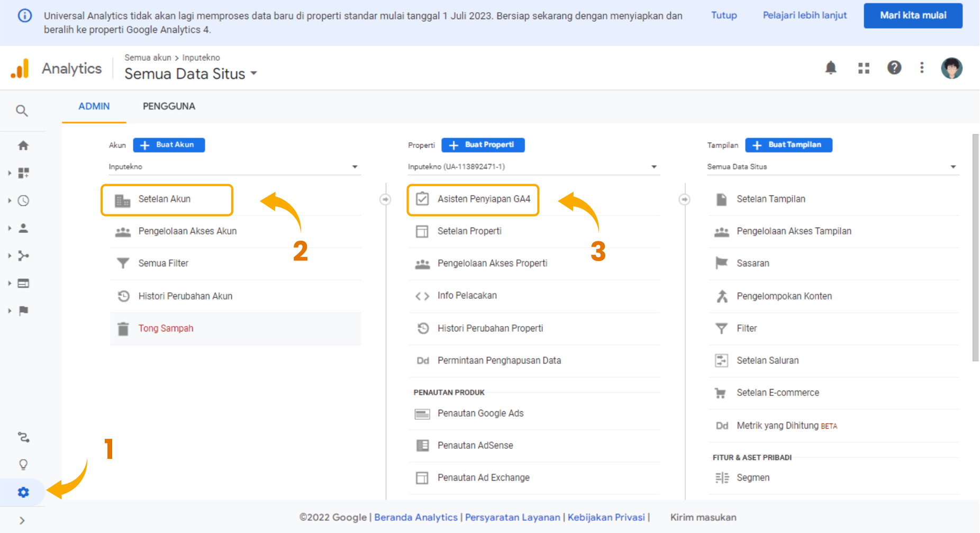Open Conversions flag icon in sidebar
Viewport: 980px width, 533px height.
click(23, 311)
